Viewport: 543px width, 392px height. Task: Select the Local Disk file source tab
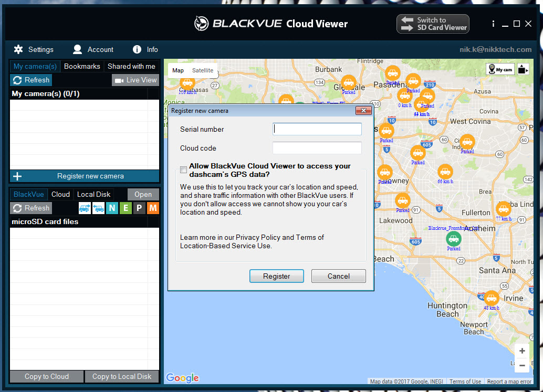click(93, 195)
